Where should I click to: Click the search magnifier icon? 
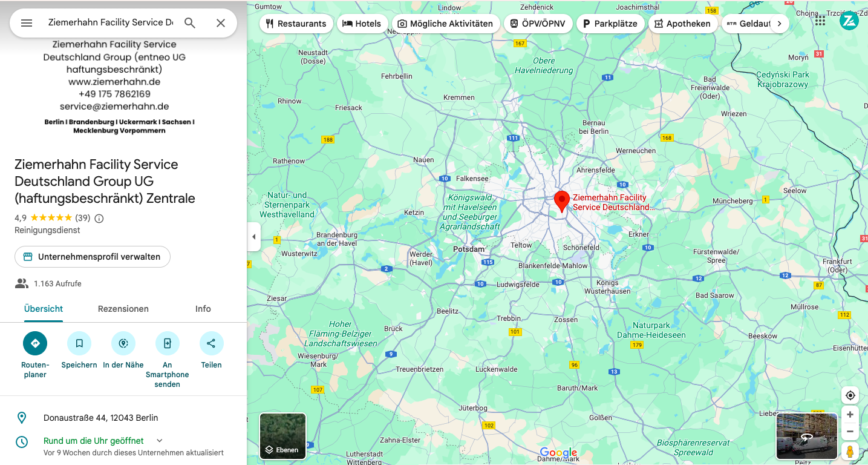190,23
